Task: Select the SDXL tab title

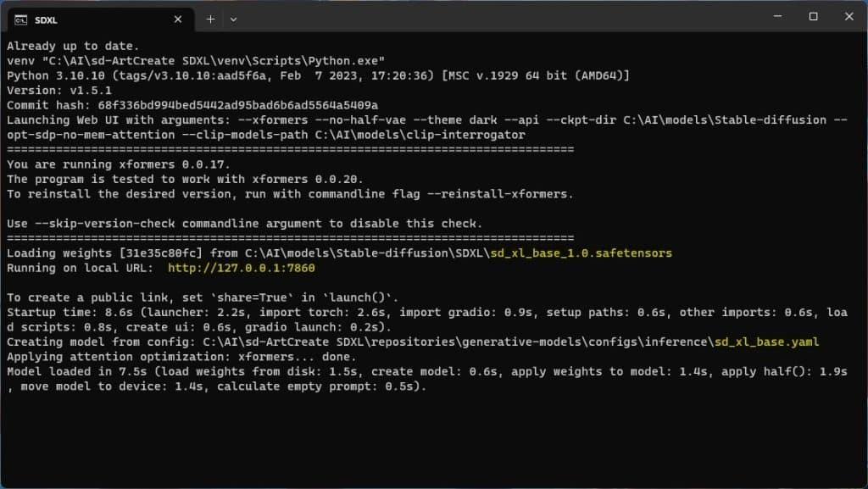Action: click(46, 19)
